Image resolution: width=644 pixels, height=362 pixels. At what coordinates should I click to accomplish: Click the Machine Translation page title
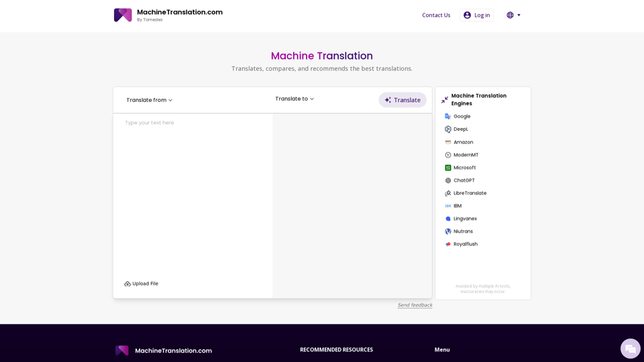tap(321, 56)
